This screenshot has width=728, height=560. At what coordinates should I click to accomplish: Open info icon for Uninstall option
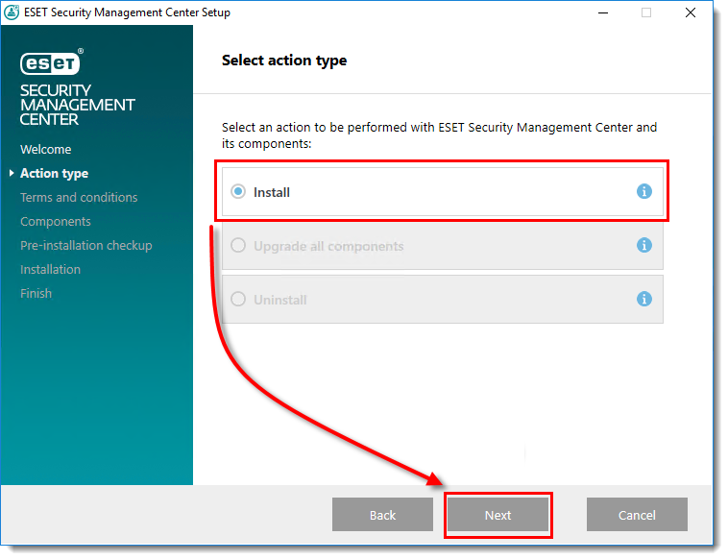click(644, 299)
